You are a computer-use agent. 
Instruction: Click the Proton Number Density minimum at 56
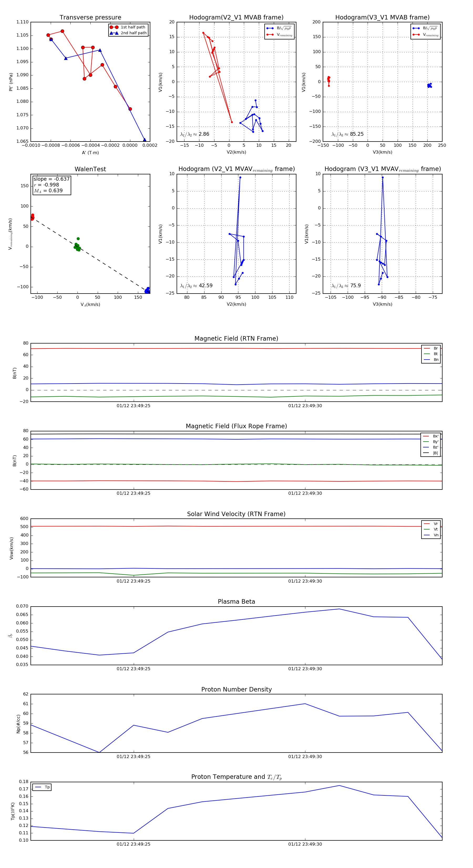click(x=99, y=753)
